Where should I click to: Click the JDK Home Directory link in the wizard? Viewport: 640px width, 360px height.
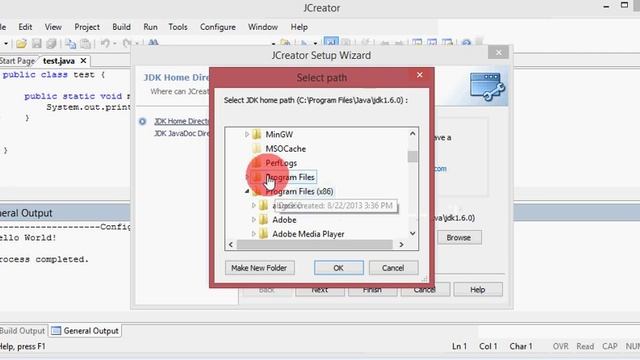(x=181, y=121)
